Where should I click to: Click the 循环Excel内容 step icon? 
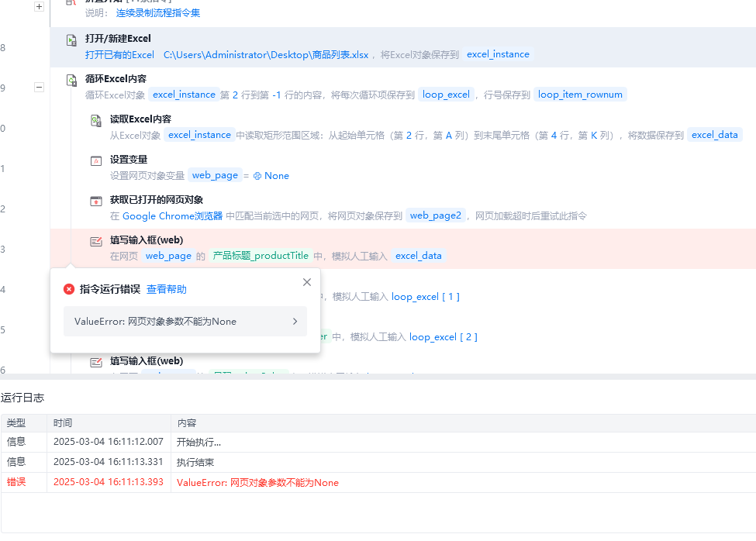71,81
